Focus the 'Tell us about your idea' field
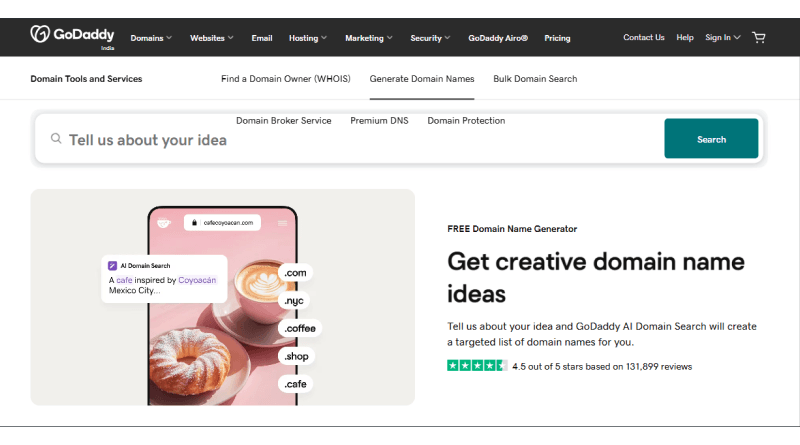800x445 pixels. click(x=350, y=140)
